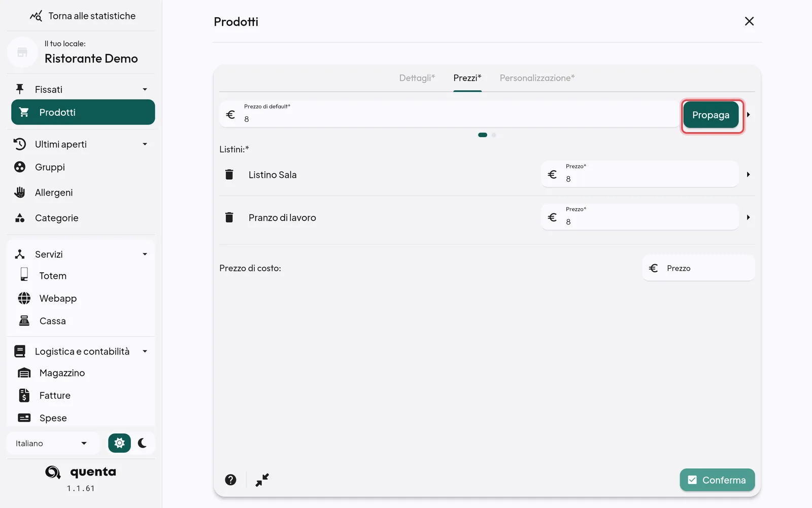Click the Prezzo di default field
This screenshot has width=812, height=508.
coord(450,114)
